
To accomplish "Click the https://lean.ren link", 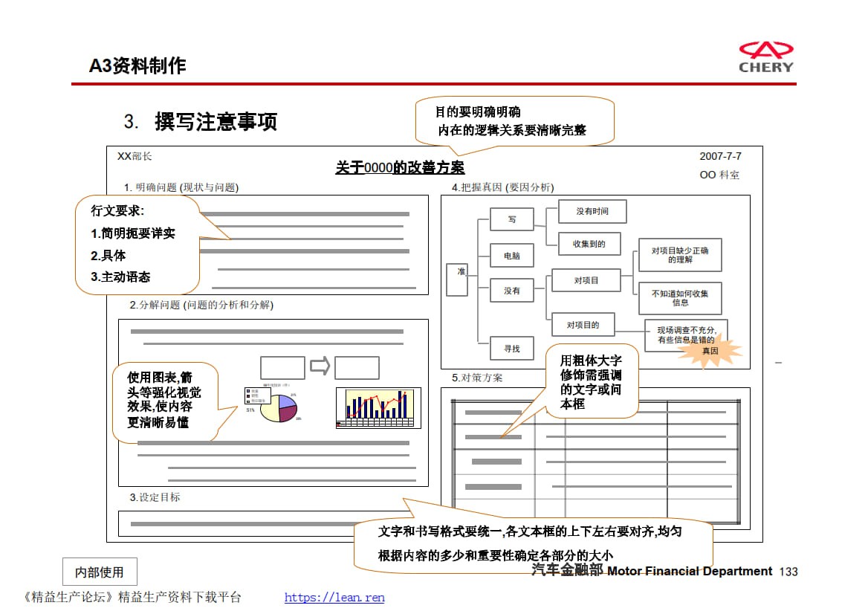I will [x=334, y=598].
